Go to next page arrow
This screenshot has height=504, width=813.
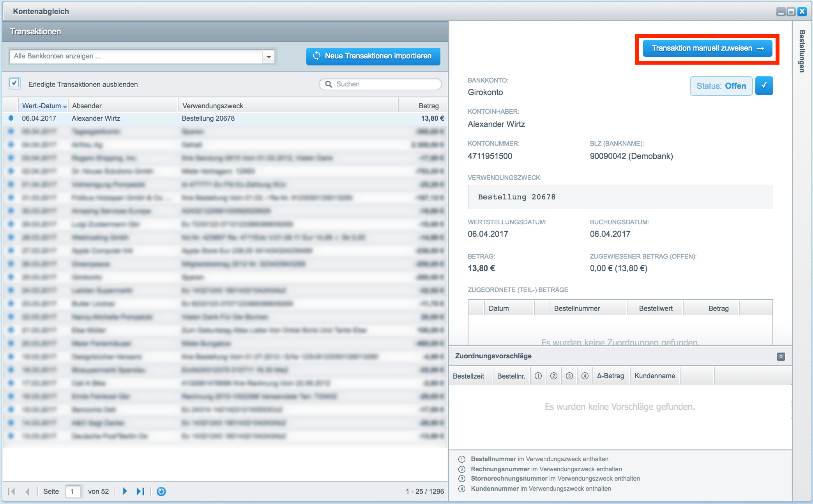[x=125, y=492]
